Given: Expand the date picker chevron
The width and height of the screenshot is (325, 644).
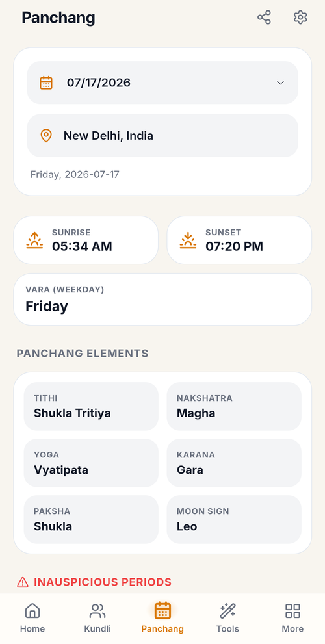Looking at the screenshot, I should pyautogui.click(x=280, y=83).
